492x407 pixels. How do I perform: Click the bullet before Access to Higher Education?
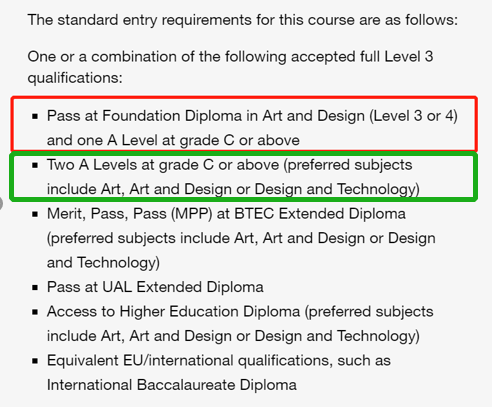pyautogui.click(x=35, y=312)
